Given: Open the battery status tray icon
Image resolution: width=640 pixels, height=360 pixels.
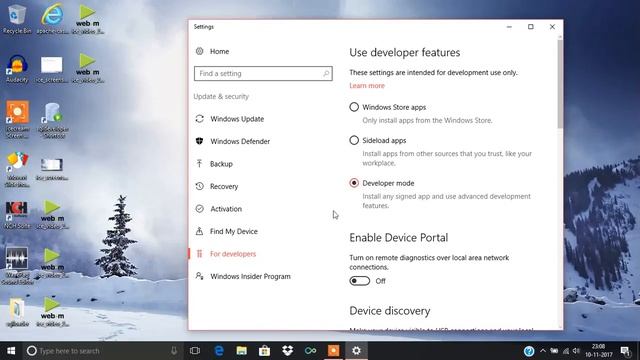Looking at the screenshot, I should [554, 351].
